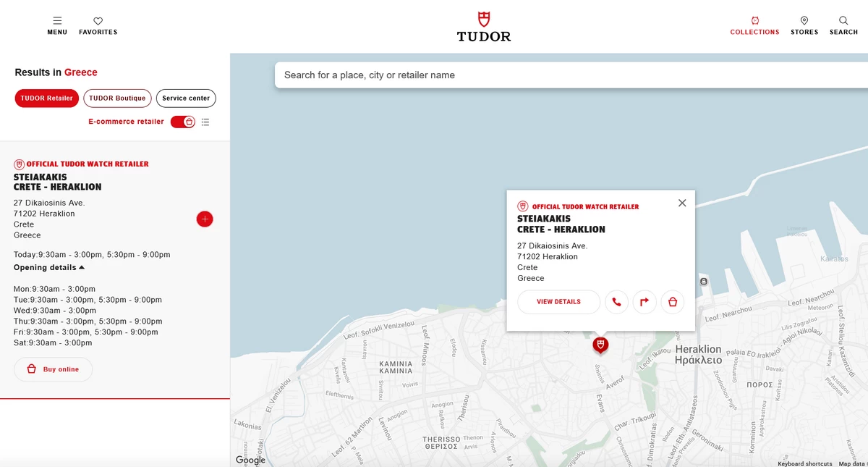Open COLLECTIONS watch icon
This screenshot has width=868, height=467.
tap(754, 25)
